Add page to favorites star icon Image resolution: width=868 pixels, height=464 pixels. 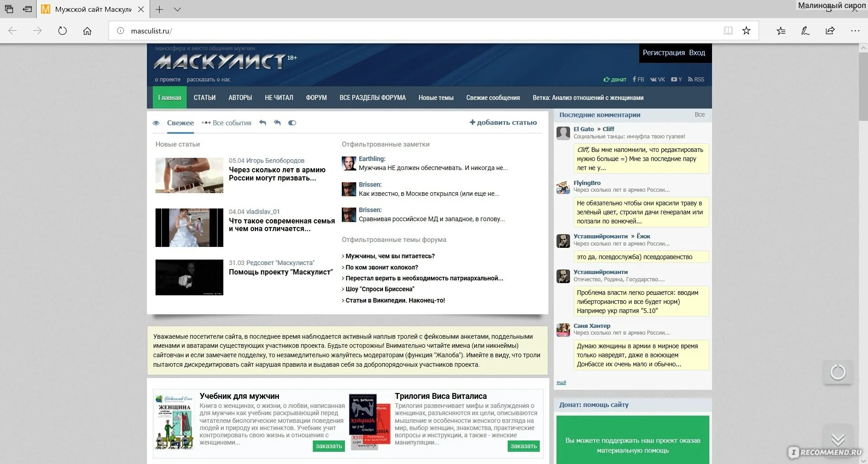point(746,31)
